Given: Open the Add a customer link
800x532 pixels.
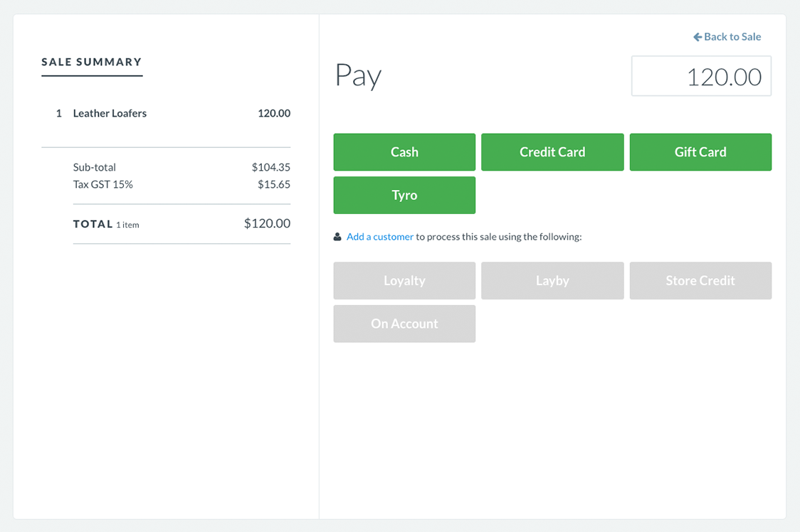Looking at the screenshot, I should (x=380, y=237).
